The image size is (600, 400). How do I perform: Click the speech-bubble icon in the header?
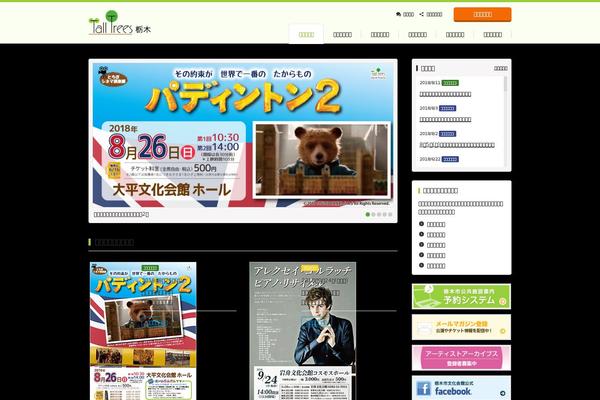click(398, 15)
